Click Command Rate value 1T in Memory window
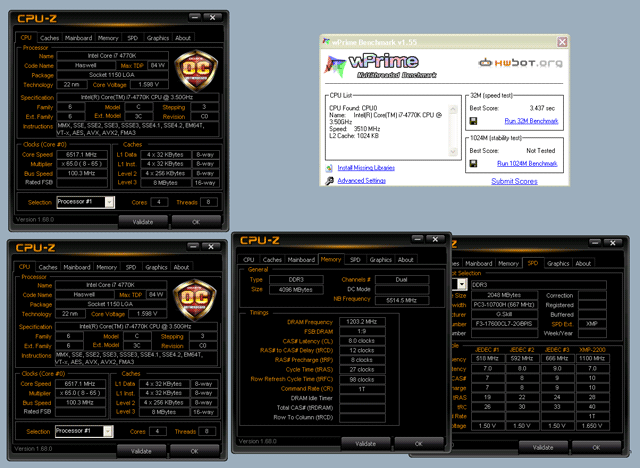 [362, 389]
